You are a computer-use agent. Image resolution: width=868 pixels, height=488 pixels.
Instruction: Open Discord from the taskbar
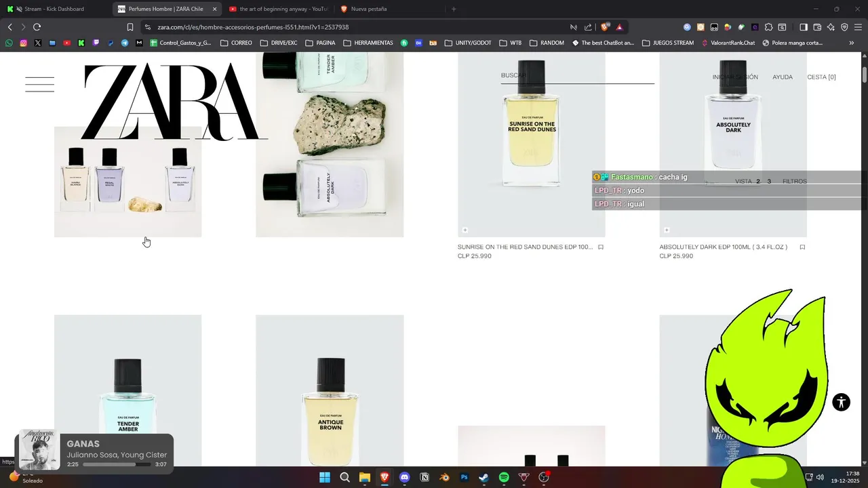[x=405, y=477]
